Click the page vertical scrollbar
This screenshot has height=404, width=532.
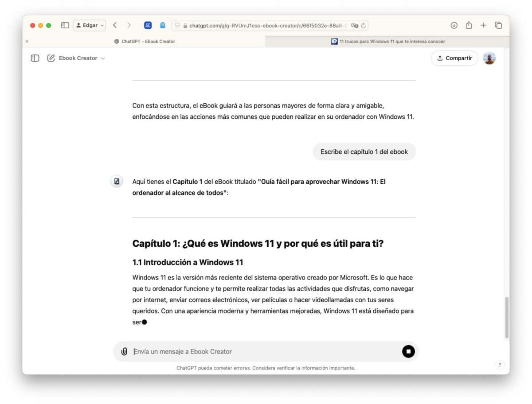[x=507, y=317]
